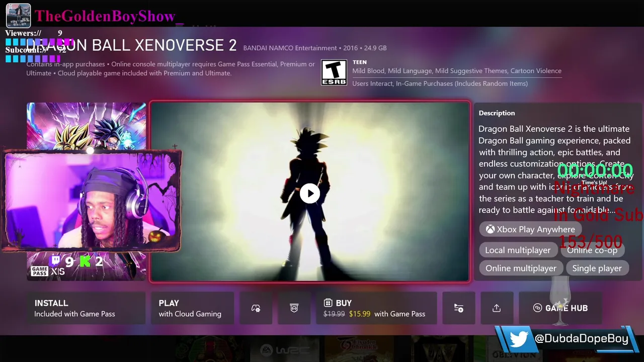Viewport: 644px width, 362px height.
Task: Click the streamer webcam overlay
Action: pos(92,200)
